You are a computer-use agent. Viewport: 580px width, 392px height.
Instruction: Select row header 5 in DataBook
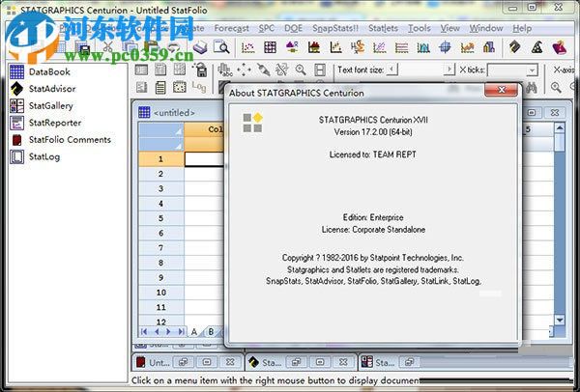point(160,218)
